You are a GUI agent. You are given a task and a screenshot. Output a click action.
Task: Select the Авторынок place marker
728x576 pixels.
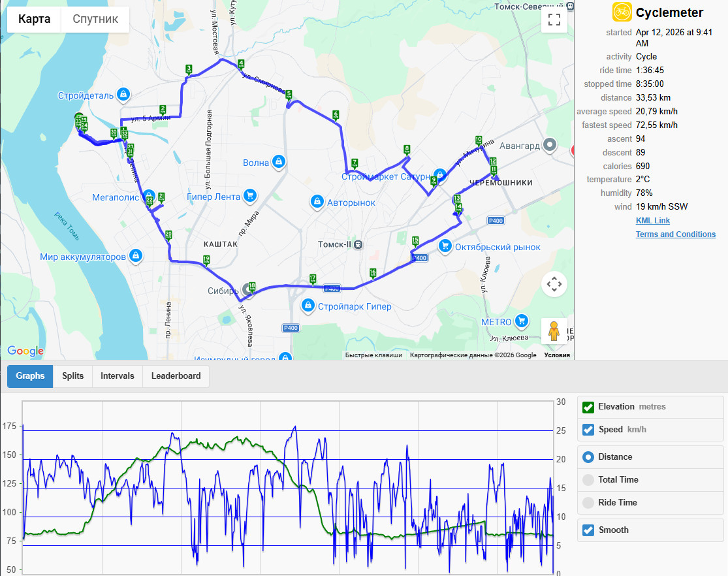click(x=317, y=202)
